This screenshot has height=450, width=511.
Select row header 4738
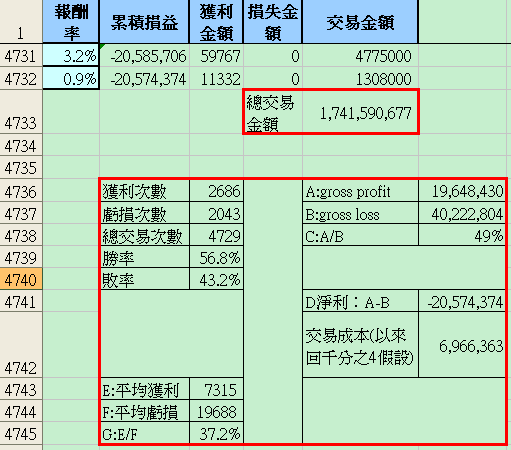click(x=21, y=235)
